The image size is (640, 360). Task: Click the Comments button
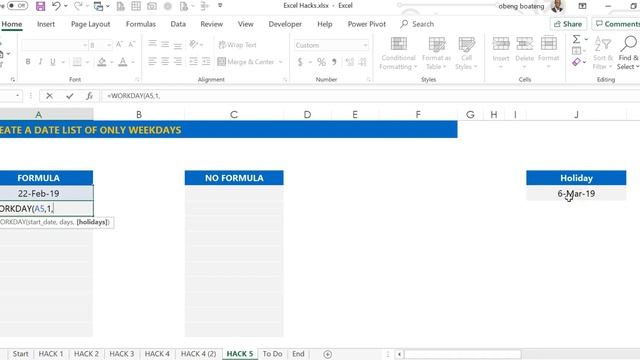click(x=617, y=24)
